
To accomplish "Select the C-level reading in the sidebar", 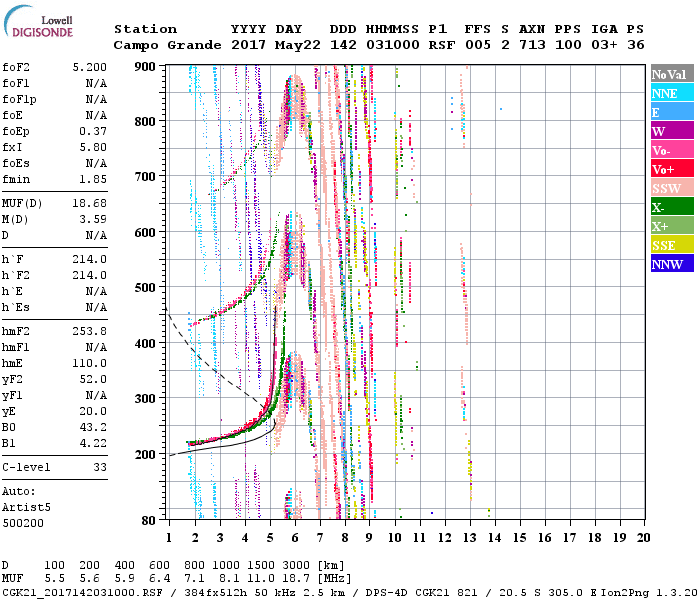I will tap(54, 467).
